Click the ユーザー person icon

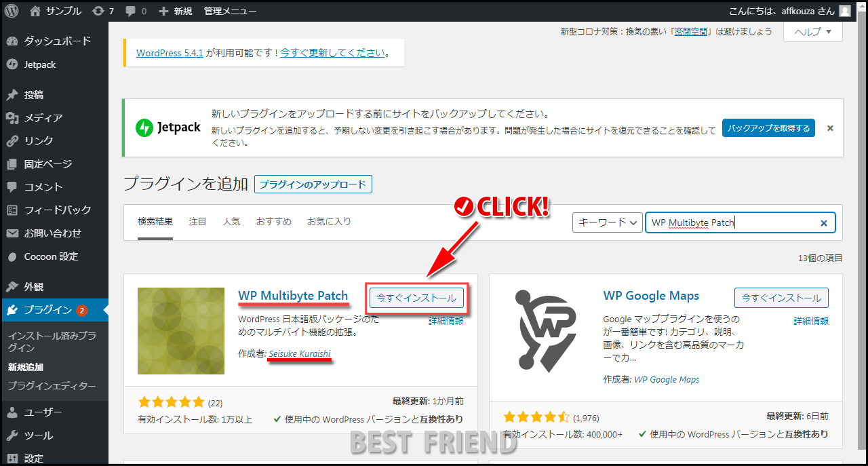pyautogui.click(x=12, y=412)
